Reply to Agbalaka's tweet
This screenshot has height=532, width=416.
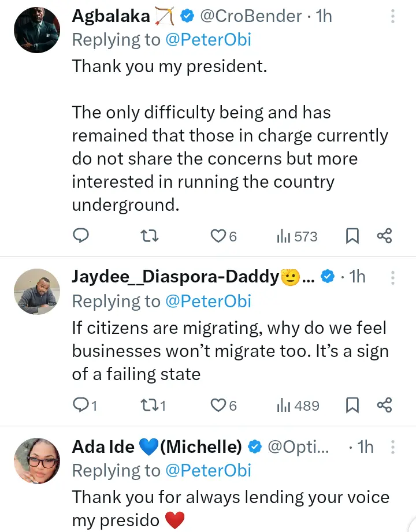coord(81,236)
